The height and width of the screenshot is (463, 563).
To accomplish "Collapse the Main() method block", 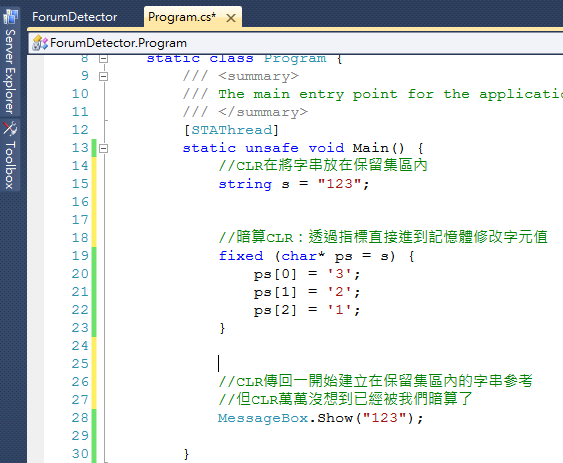I will (103, 148).
